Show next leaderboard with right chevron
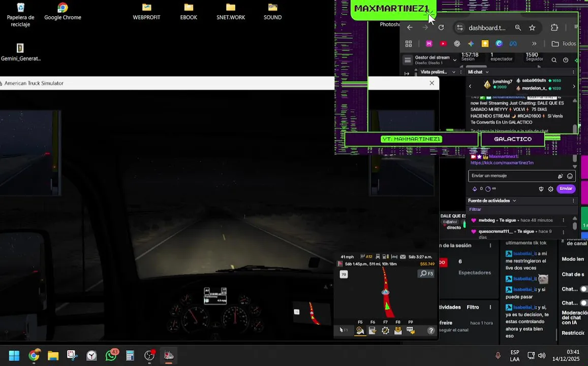The height and width of the screenshot is (366, 588). [x=574, y=86]
